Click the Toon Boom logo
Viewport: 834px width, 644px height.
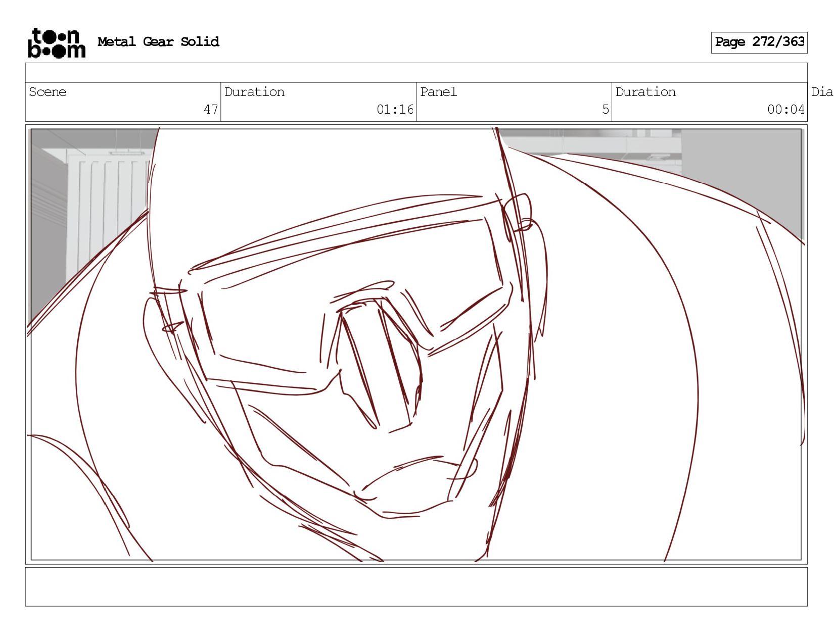(56, 42)
